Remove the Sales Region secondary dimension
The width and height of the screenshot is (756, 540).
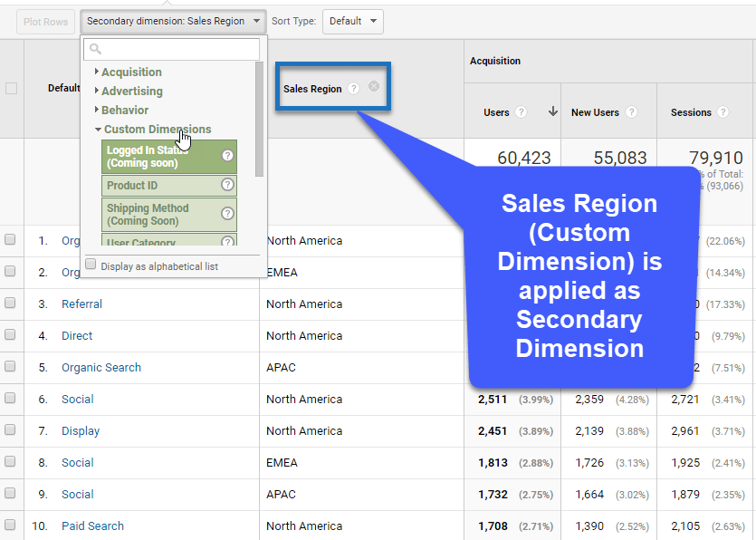[x=373, y=87]
